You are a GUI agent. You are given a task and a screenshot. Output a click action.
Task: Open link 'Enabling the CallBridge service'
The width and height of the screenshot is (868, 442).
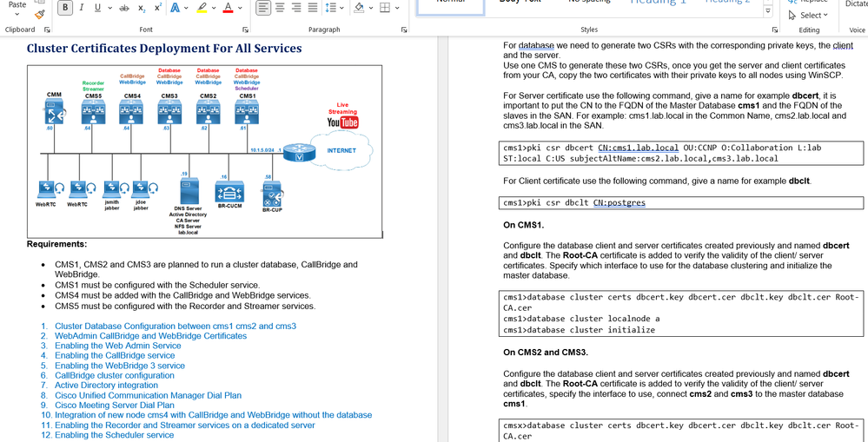pyautogui.click(x=115, y=356)
